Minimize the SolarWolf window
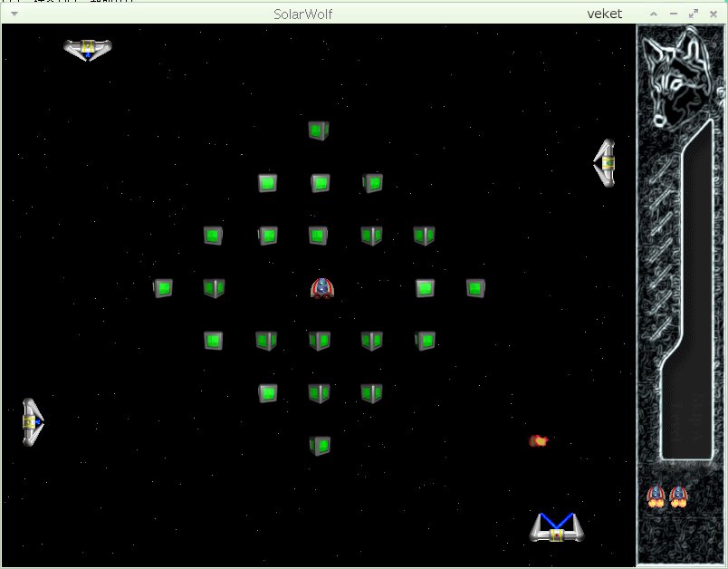 [x=674, y=14]
